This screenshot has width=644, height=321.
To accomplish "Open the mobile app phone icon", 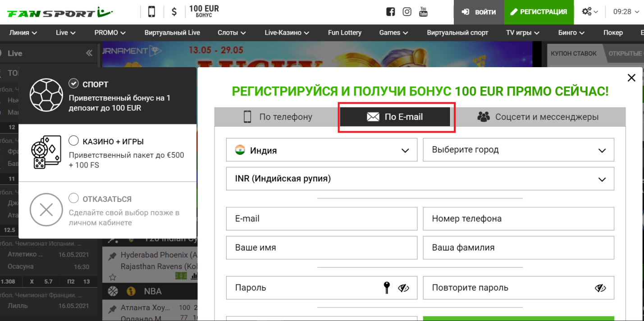I will coord(152,12).
